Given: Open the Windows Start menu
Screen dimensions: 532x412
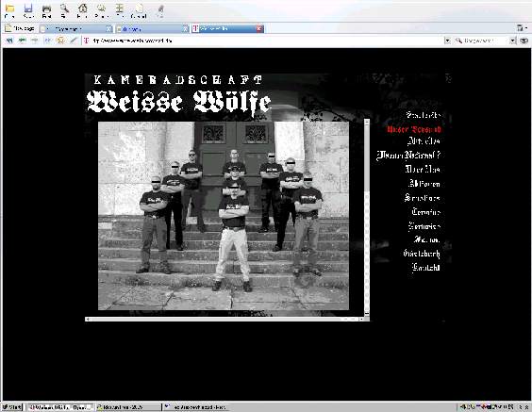Looking at the screenshot, I should (12, 407).
